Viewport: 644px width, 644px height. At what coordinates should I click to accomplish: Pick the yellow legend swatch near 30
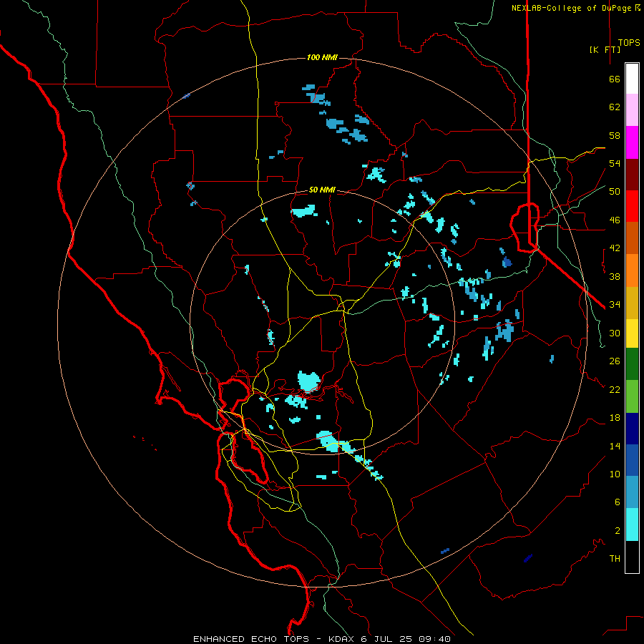pyautogui.click(x=632, y=333)
